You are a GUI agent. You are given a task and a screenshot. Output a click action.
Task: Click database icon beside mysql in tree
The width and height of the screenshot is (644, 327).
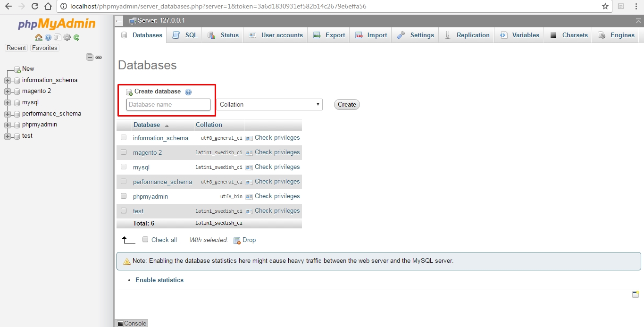click(17, 102)
